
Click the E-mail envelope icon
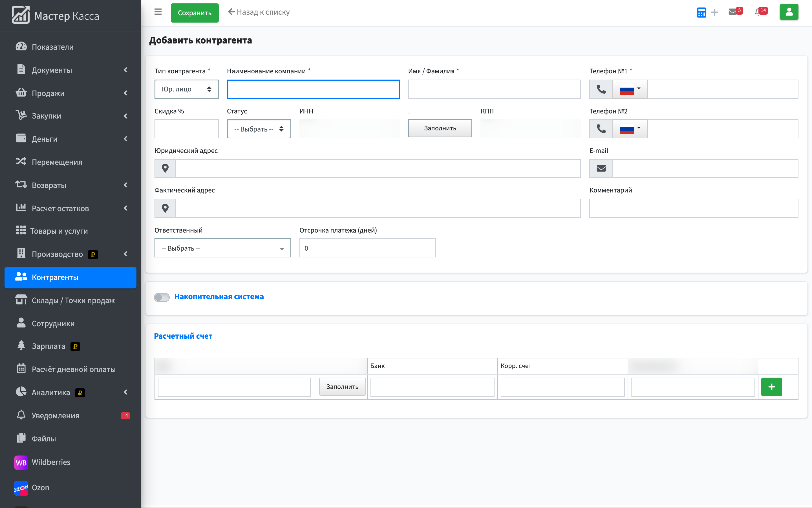click(601, 168)
